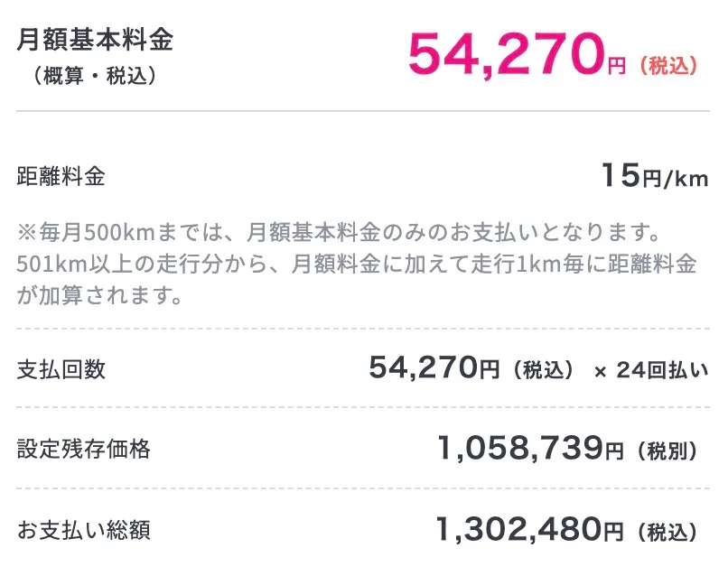The height and width of the screenshot is (576, 728).
Task: Select the 設定残存価格 row label
Action: pyautogui.click(x=83, y=447)
